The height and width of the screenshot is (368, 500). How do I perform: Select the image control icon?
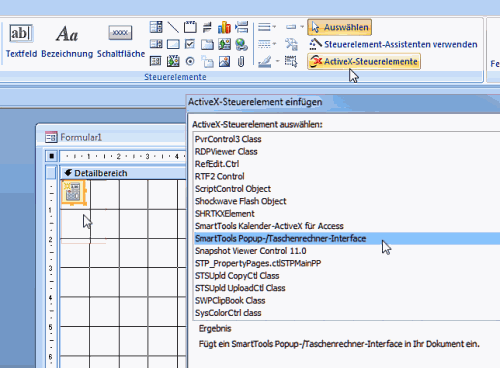(x=224, y=61)
